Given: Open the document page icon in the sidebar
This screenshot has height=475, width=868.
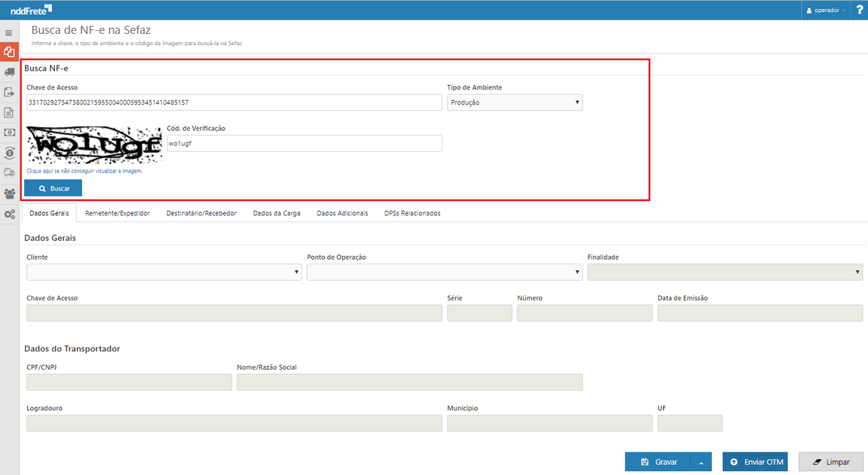Looking at the screenshot, I should 9,113.
